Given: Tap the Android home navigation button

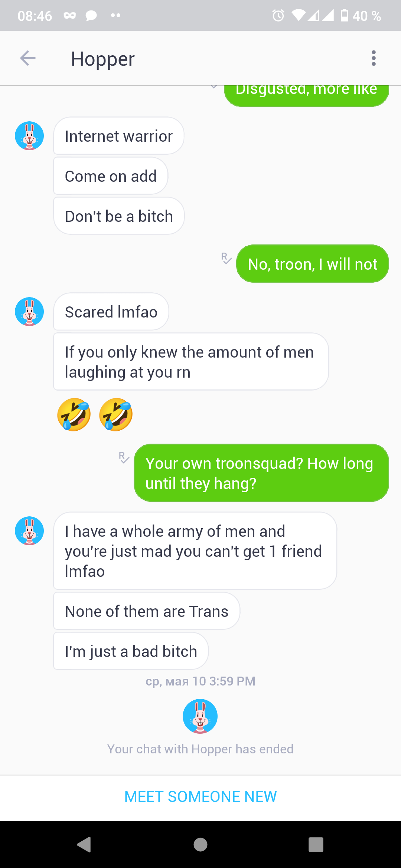Looking at the screenshot, I should pyautogui.click(x=200, y=845).
